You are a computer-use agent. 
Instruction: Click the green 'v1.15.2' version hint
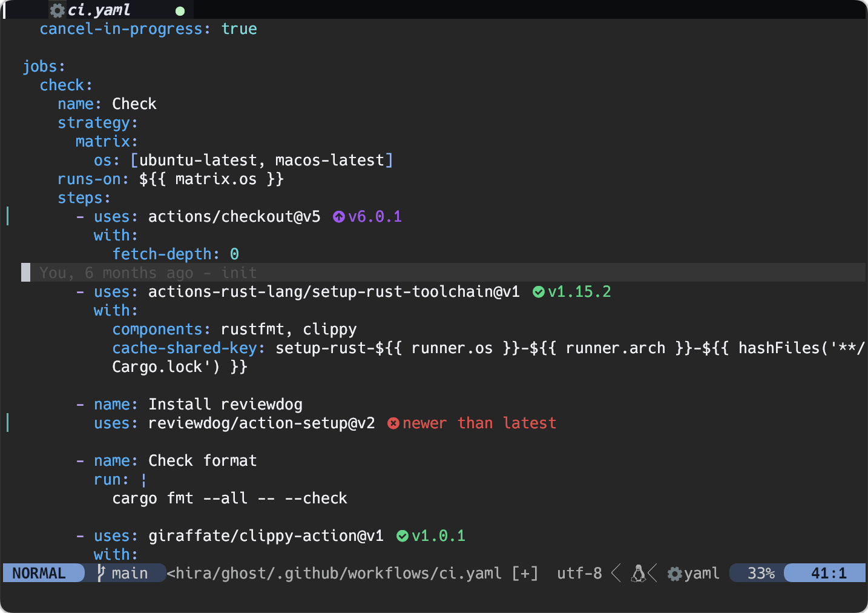(x=579, y=292)
